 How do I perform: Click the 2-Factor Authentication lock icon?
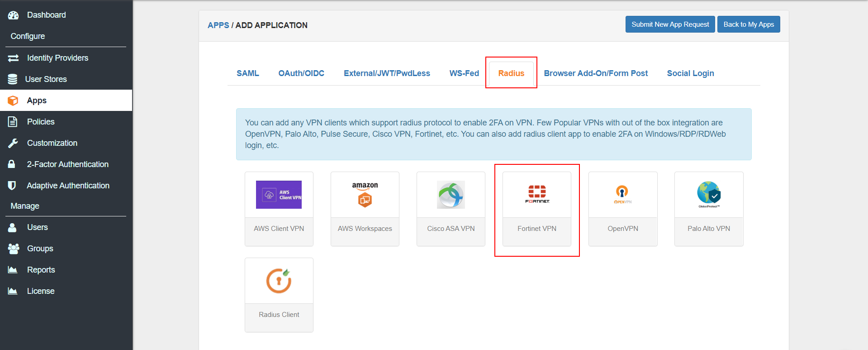click(x=12, y=164)
